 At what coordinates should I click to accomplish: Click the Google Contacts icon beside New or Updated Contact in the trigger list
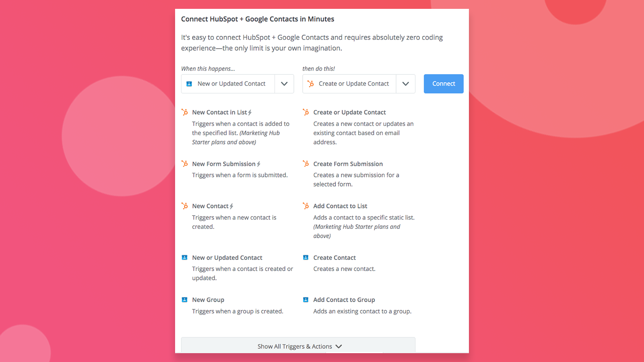coord(185,257)
